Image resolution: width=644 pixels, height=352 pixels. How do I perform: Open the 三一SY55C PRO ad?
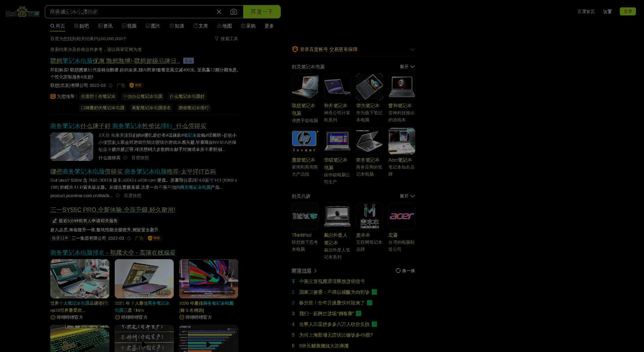pos(113,210)
